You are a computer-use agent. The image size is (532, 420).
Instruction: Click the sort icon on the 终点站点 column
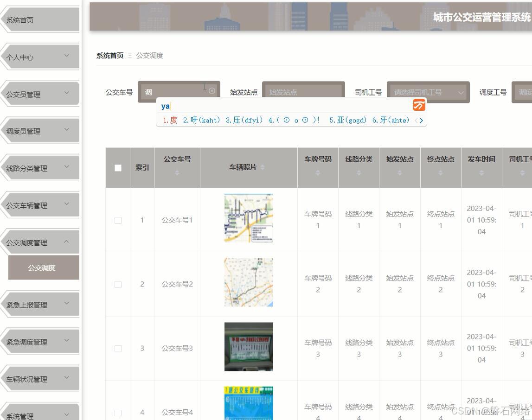click(x=441, y=174)
